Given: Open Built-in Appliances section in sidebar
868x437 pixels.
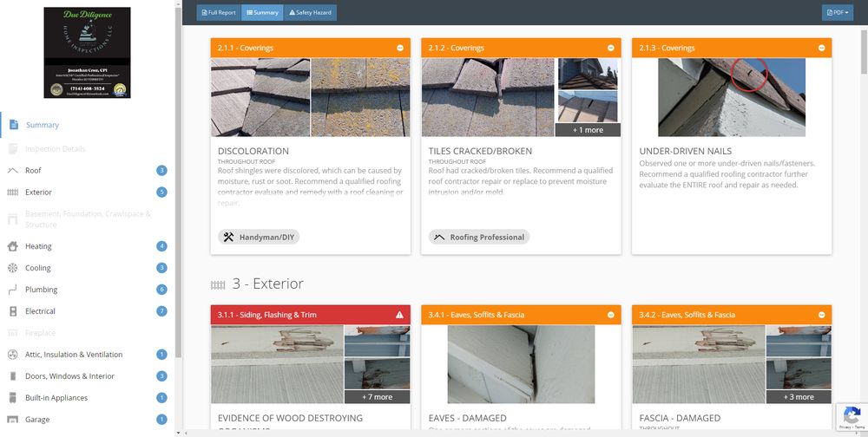Looking at the screenshot, I should pyautogui.click(x=88, y=398).
